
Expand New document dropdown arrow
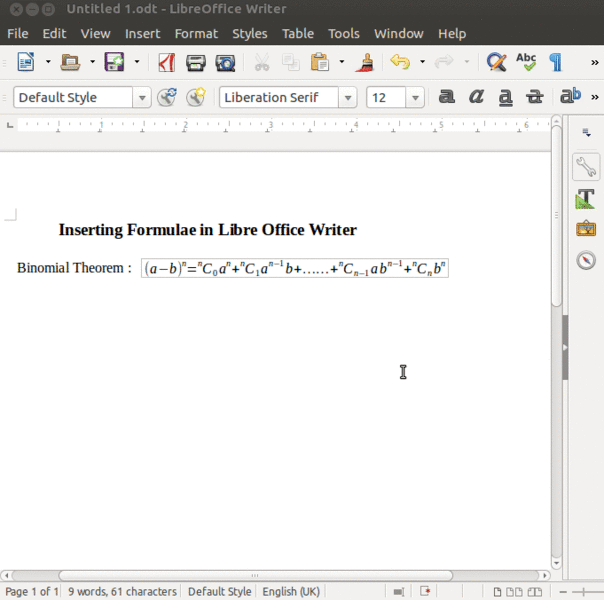pos(48,62)
